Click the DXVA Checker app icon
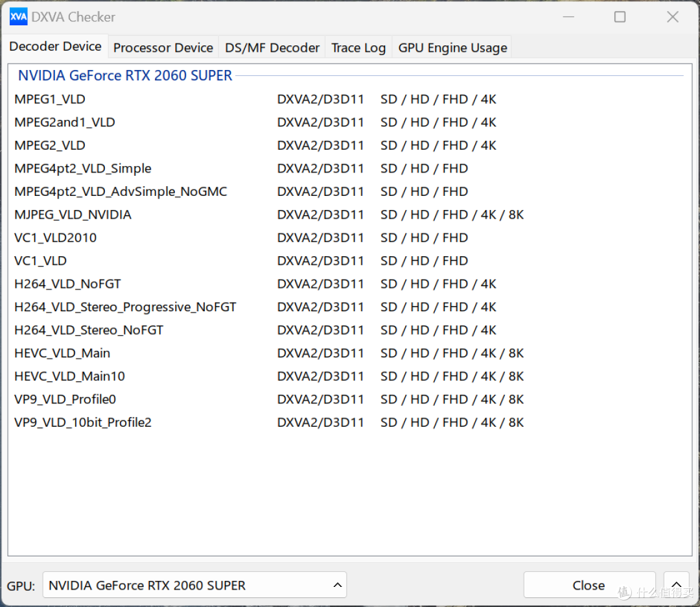This screenshot has height=607, width=700. [x=18, y=17]
